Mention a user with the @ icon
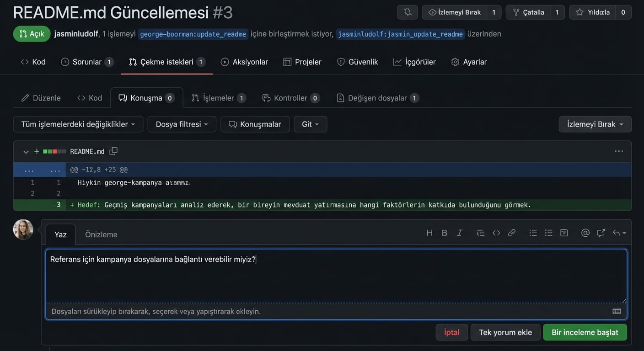 585,233
